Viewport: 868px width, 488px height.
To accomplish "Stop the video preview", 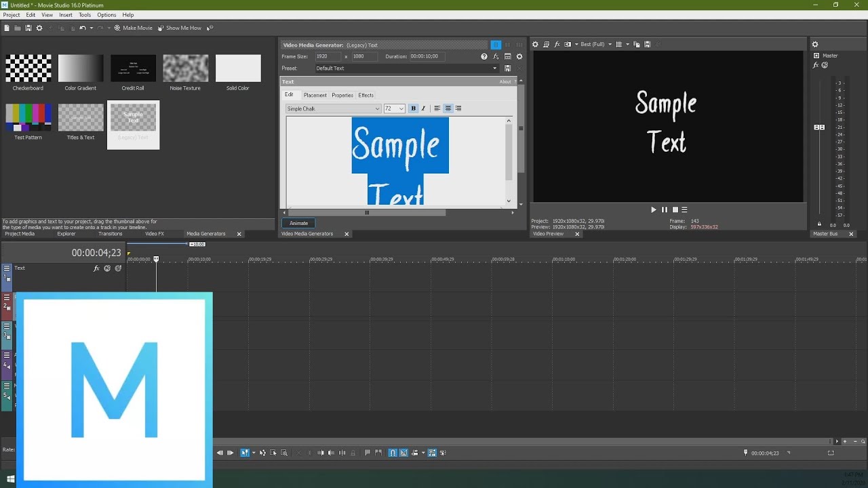I will 675,210.
